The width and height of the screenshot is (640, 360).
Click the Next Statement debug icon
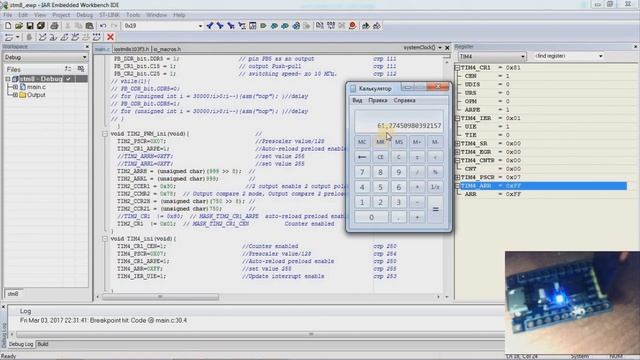click(x=75, y=37)
